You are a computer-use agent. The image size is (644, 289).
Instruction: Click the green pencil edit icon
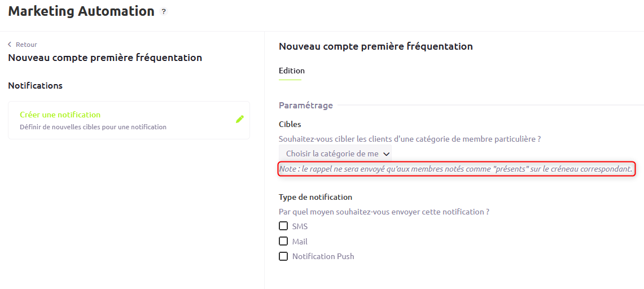click(240, 120)
